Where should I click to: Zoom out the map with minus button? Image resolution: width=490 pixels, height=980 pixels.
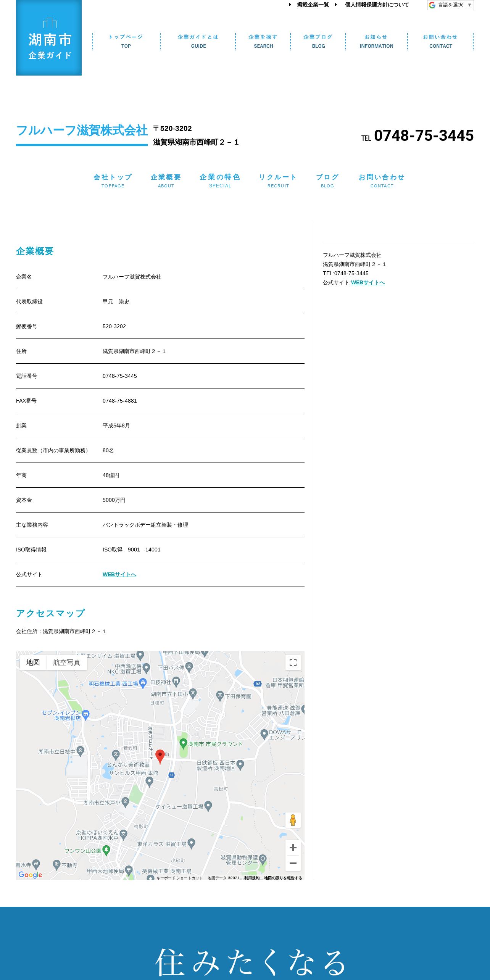tap(293, 863)
